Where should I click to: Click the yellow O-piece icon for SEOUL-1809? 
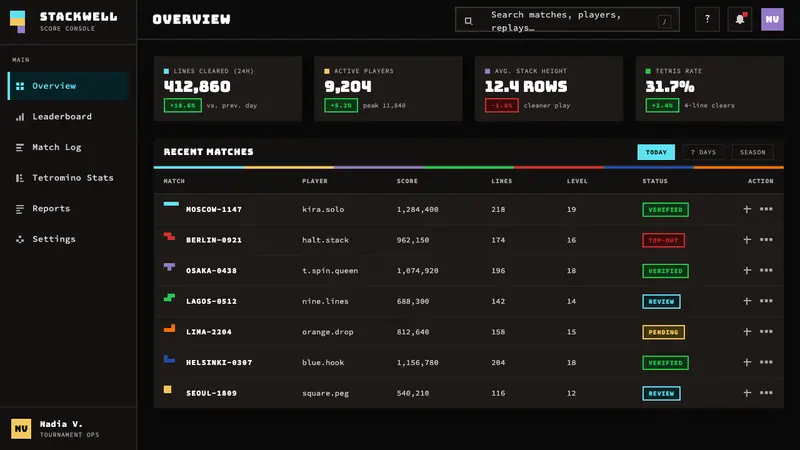click(167, 389)
